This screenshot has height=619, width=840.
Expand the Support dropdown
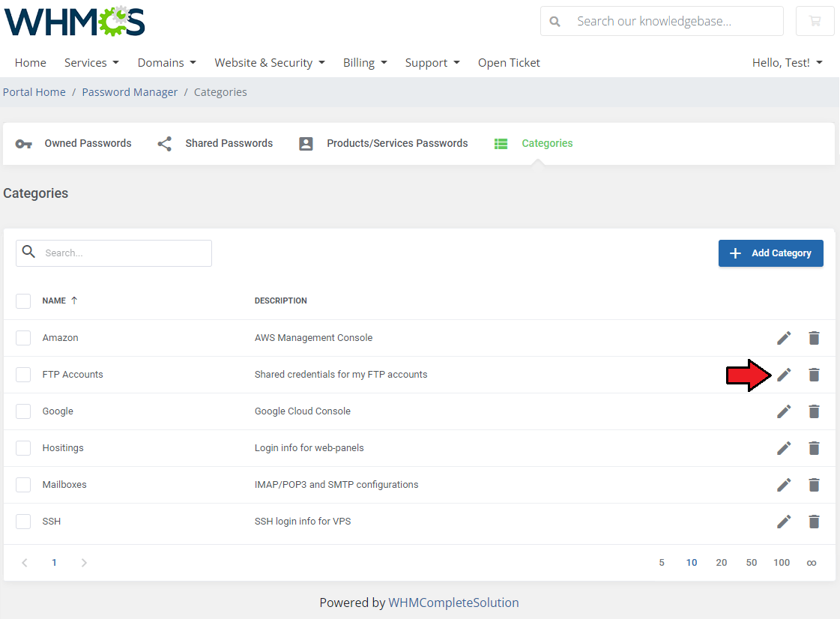click(432, 63)
